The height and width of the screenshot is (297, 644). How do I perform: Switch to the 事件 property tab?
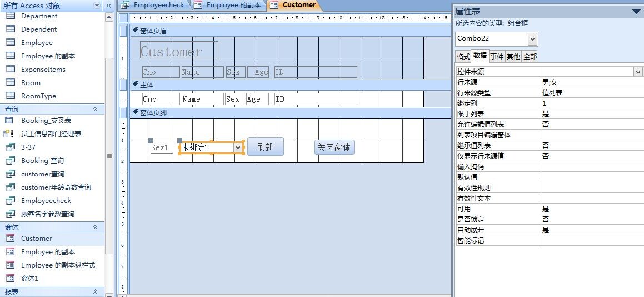pos(496,56)
